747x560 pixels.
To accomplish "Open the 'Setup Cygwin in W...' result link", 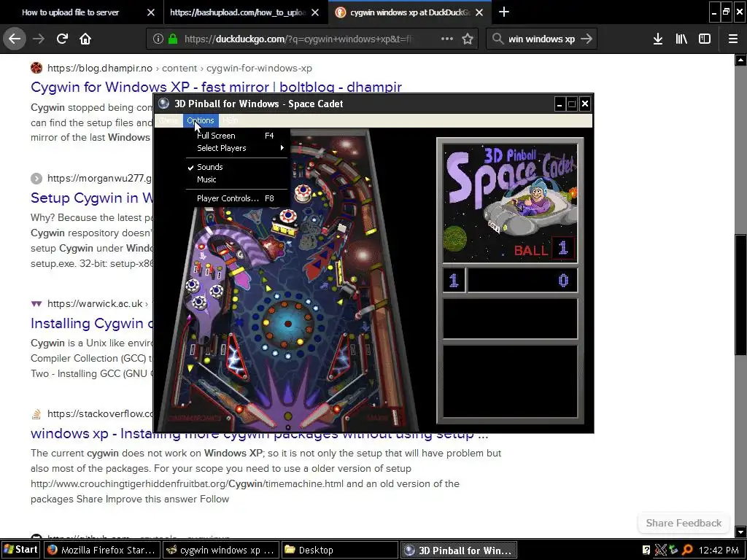I will (92, 198).
